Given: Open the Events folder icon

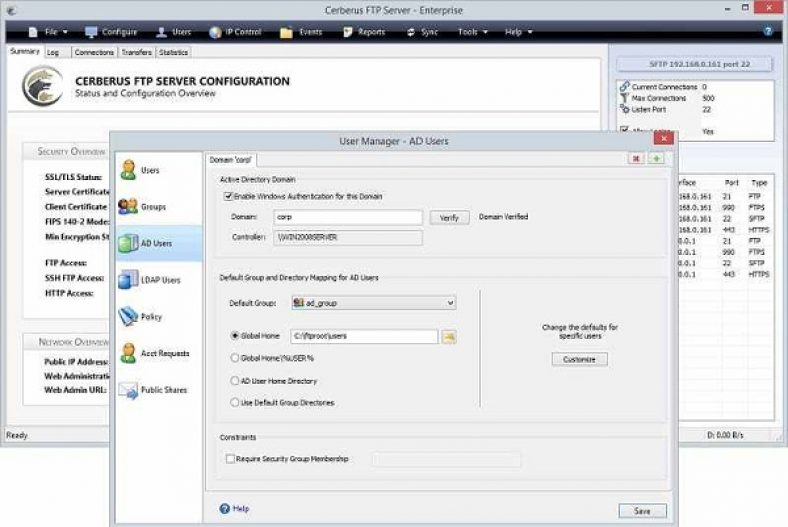Looking at the screenshot, I should [286, 32].
